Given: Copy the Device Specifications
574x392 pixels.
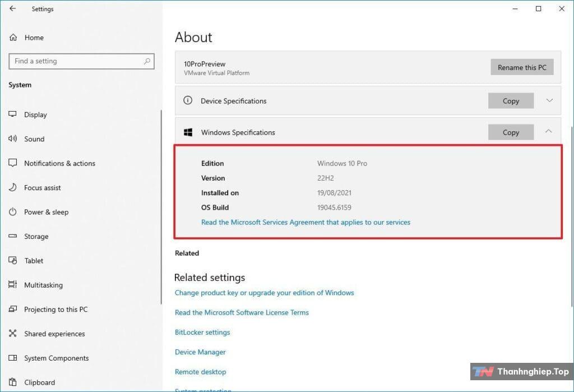Looking at the screenshot, I should [511, 101].
